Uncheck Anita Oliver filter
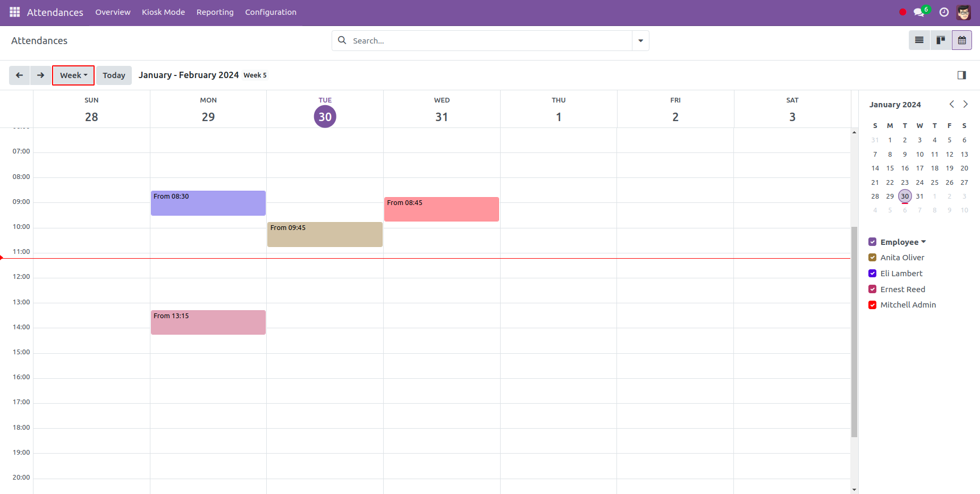The image size is (980, 494). pos(873,258)
